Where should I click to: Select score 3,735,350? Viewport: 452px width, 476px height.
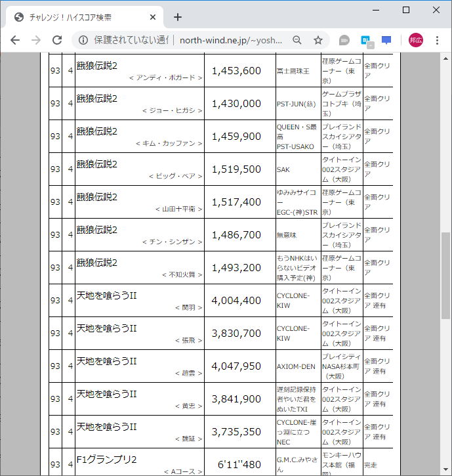point(236,431)
